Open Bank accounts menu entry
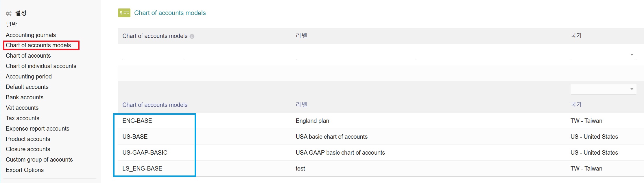This screenshot has height=183, width=644. tap(25, 97)
